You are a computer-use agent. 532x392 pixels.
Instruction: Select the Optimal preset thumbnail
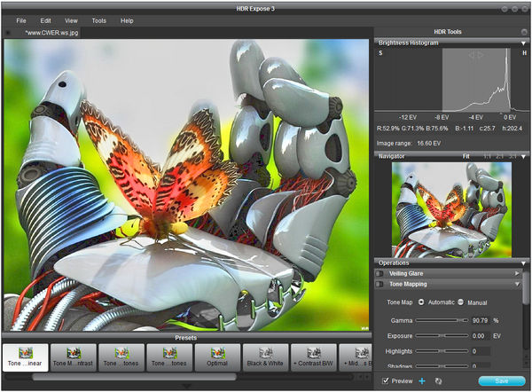216,357
